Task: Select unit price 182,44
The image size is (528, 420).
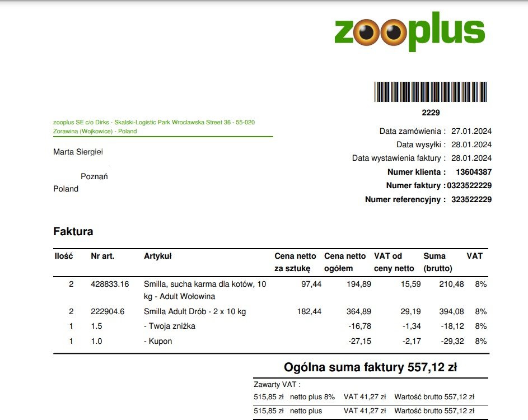Action: pyautogui.click(x=309, y=311)
